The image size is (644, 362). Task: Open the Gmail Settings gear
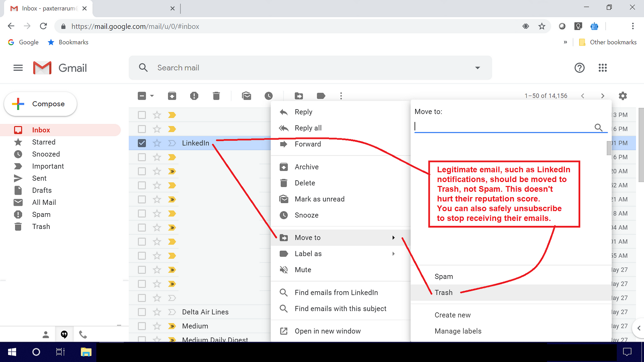623,96
